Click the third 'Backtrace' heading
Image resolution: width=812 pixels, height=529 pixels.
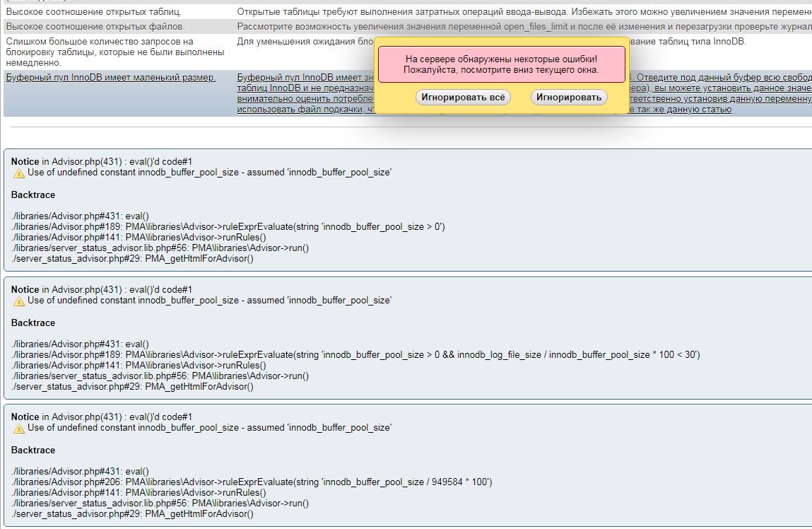point(33,450)
